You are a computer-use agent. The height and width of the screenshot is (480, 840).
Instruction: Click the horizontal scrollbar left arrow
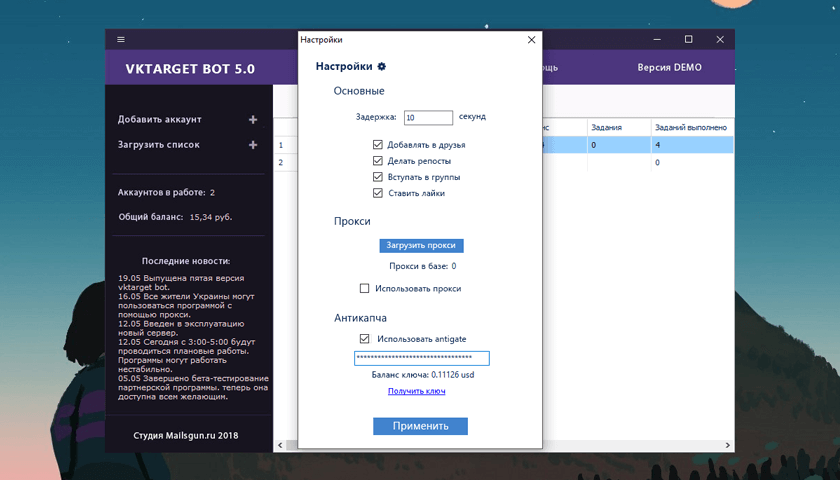[x=280, y=445]
